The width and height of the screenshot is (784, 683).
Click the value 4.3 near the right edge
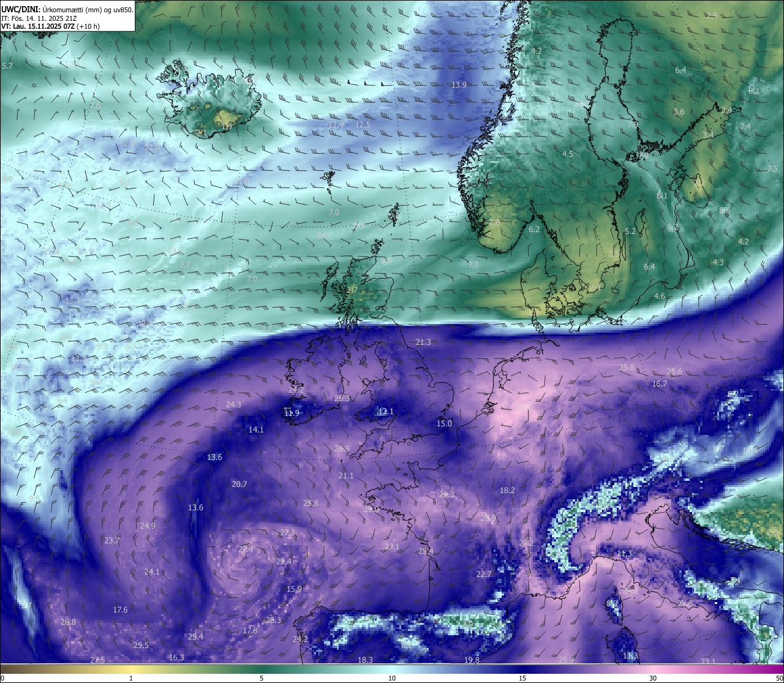pyautogui.click(x=718, y=262)
